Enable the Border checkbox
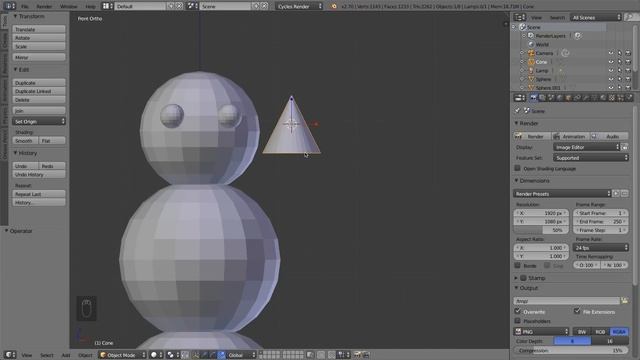Viewport: 640px width, 360px height. tap(518, 265)
